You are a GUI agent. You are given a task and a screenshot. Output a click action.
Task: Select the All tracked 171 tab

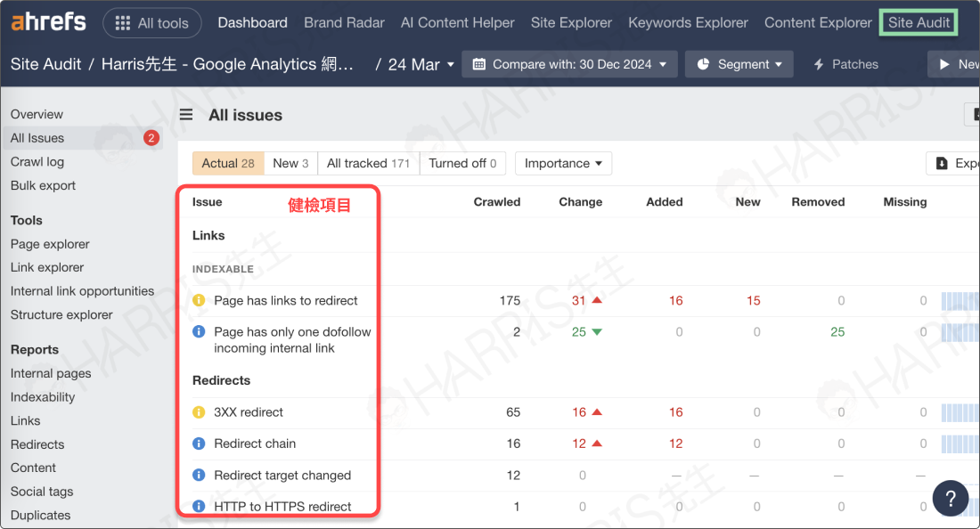click(368, 163)
